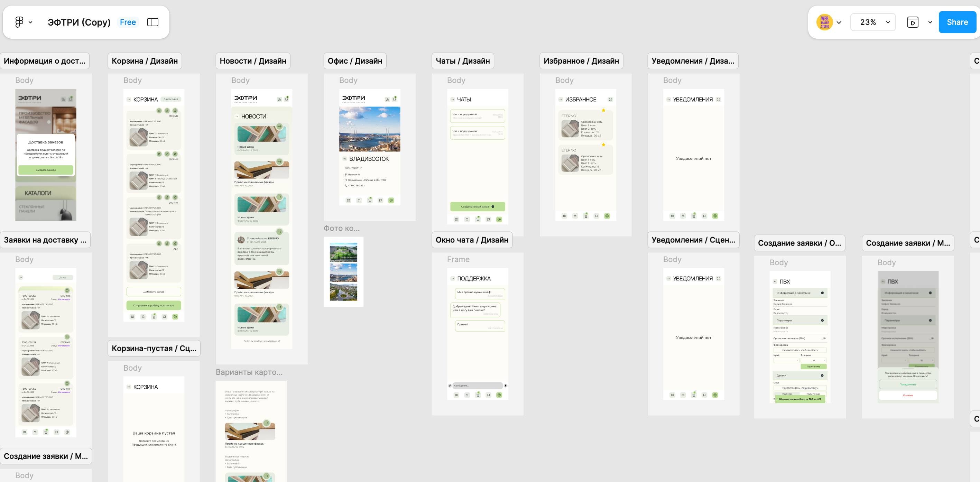Click the first yellow favorite star
Viewport: 980px width, 482px height.
click(x=603, y=110)
